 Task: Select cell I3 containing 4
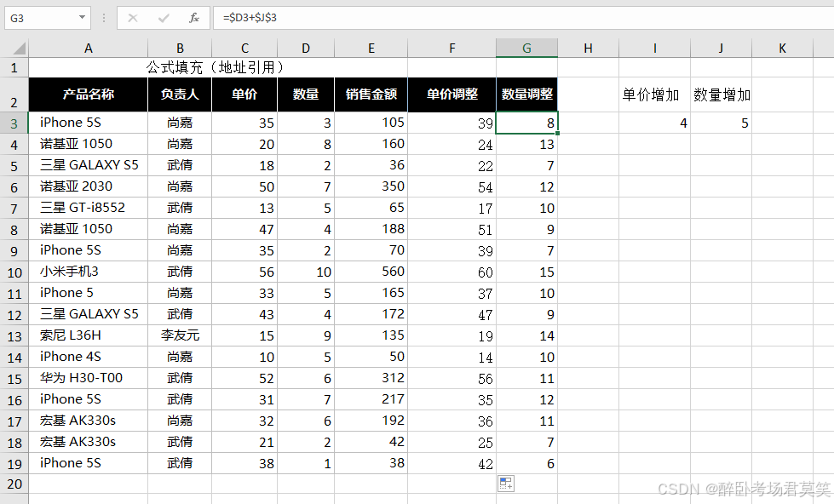(655, 123)
